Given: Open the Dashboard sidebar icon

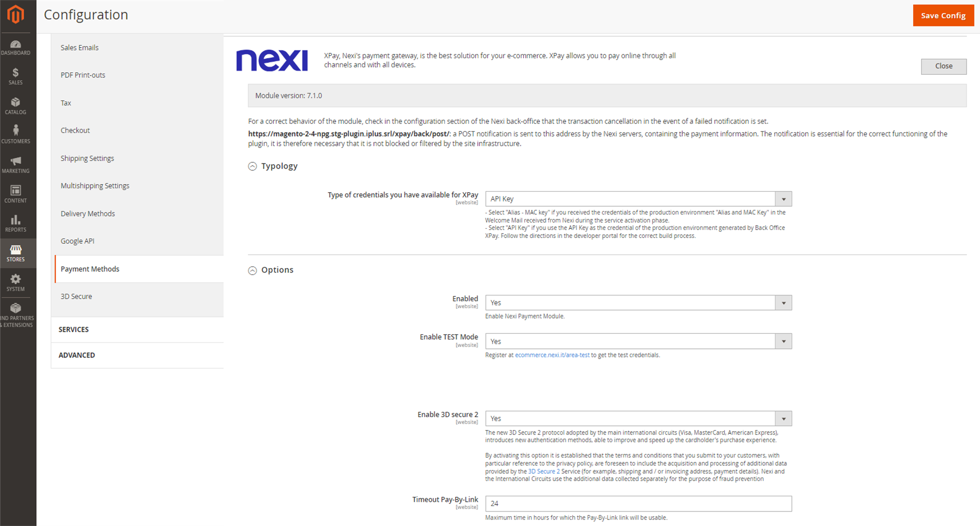Looking at the screenshot, I should tap(16, 47).
